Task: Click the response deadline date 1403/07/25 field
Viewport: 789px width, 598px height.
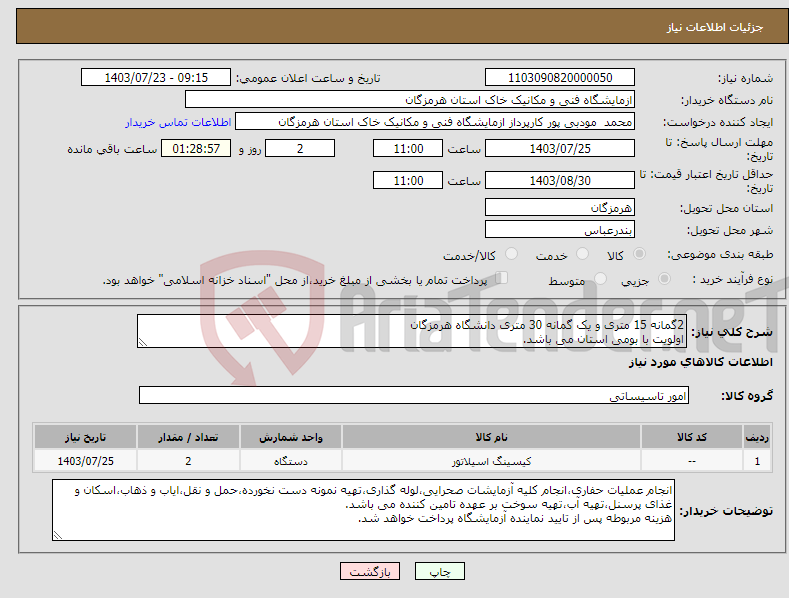Action: tap(560, 148)
